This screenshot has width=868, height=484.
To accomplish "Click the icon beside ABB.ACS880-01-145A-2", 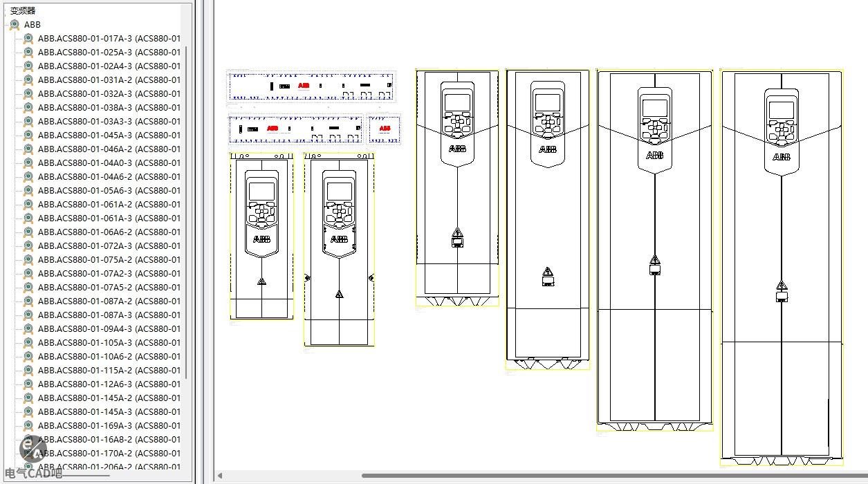I will pos(28,398).
